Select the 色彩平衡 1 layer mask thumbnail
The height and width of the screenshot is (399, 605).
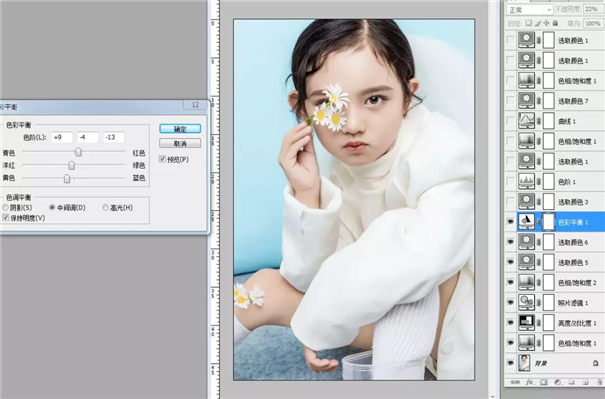(x=549, y=222)
